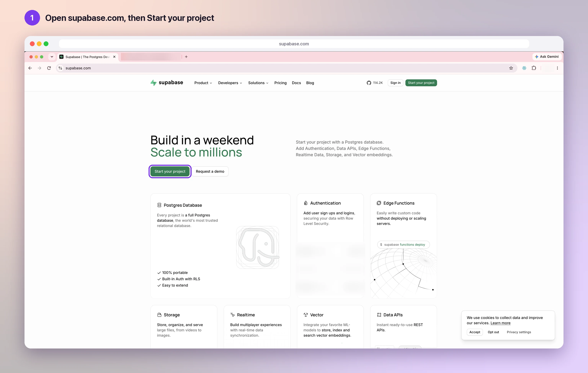Open the Postgres Database card heading
This screenshot has width=588, height=373.
point(183,205)
